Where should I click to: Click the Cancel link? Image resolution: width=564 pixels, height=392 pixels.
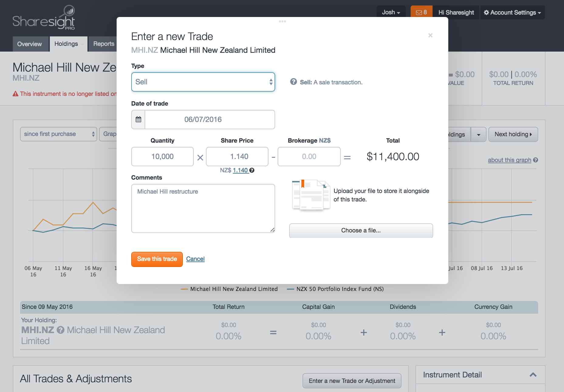tap(195, 259)
